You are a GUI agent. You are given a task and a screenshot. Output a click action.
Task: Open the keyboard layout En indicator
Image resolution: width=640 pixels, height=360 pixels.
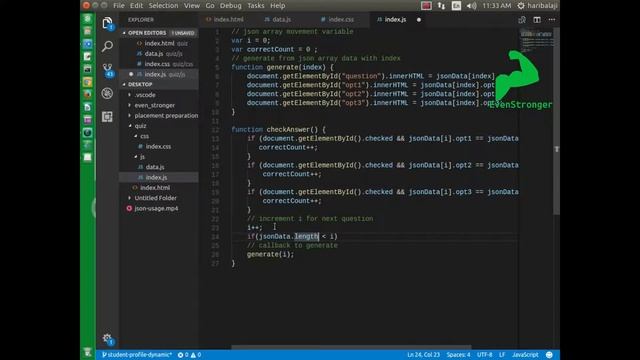point(456,6)
